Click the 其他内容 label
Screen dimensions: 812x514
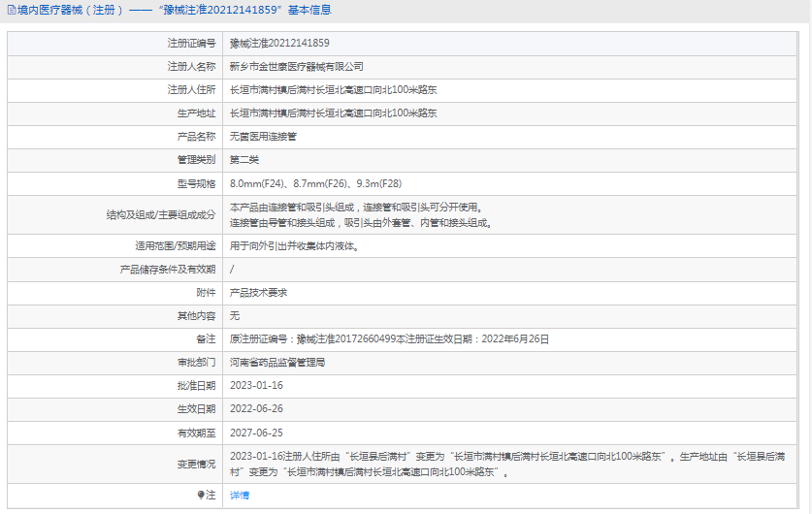pyautogui.click(x=196, y=316)
